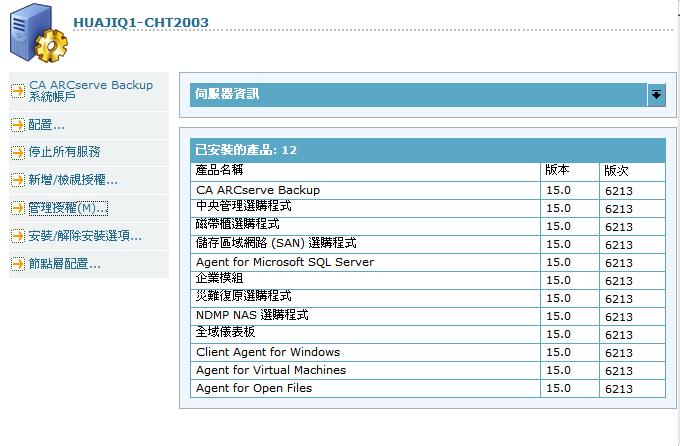Image resolution: width=680 pixels, height=446 pixels.
Task: Expand the 伺服器資訊 panel arrow
Action: (x=657, y=95)
